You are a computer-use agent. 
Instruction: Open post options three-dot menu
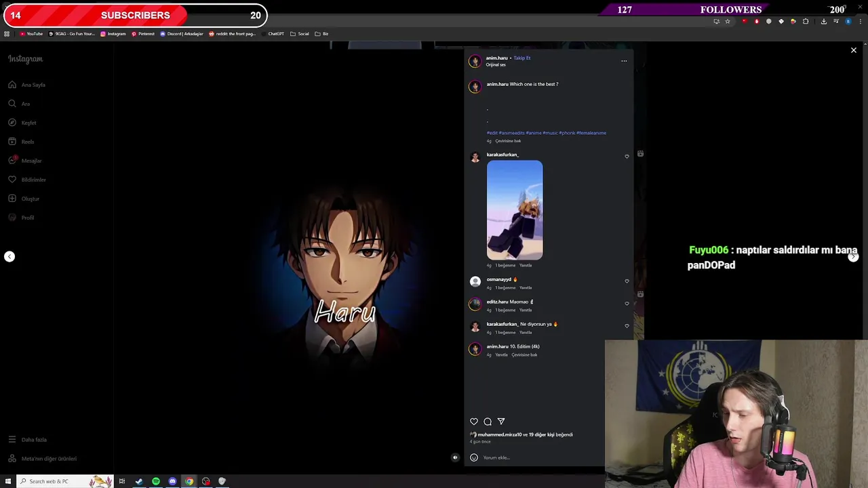point(624,61)
